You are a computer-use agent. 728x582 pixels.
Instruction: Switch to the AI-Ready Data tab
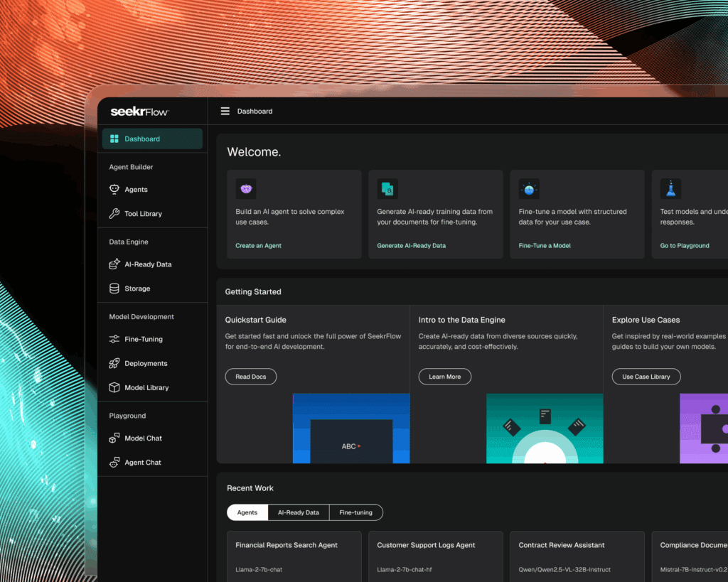coord(297,512)
